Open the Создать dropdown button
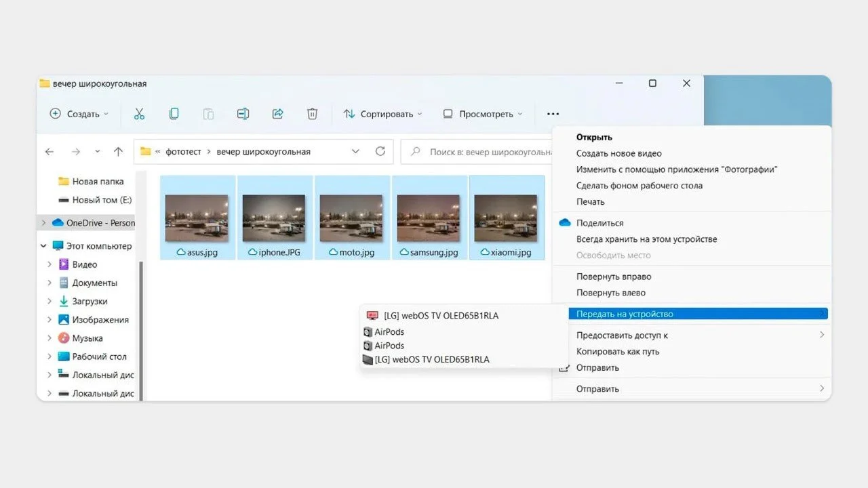The image size is (868, 488). pyautogui.click(x=79, y=114)
